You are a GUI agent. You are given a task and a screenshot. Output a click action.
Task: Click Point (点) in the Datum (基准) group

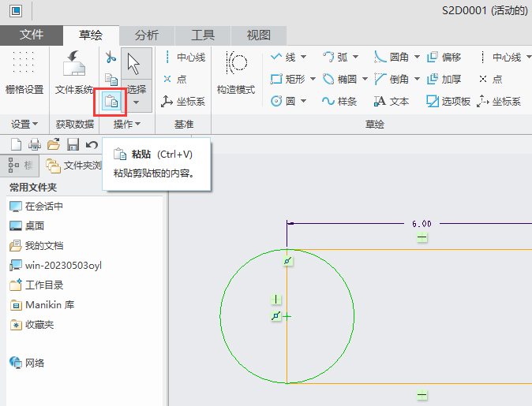point(175,80)
